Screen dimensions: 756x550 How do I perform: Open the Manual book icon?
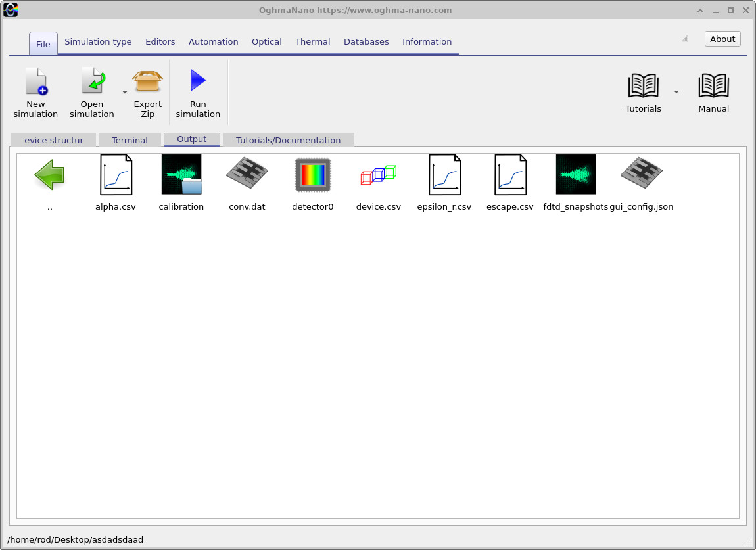pos(713,85)
